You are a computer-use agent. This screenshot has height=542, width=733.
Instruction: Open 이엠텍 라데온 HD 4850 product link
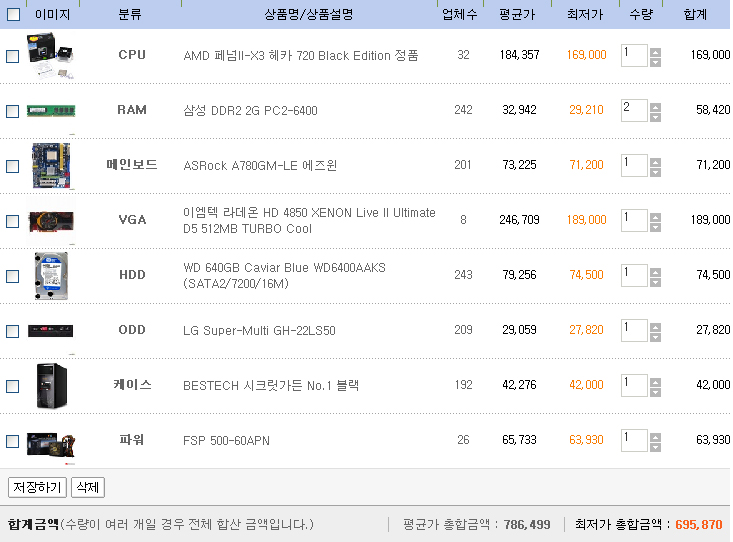pyautogui.click(x=309, y=221)
